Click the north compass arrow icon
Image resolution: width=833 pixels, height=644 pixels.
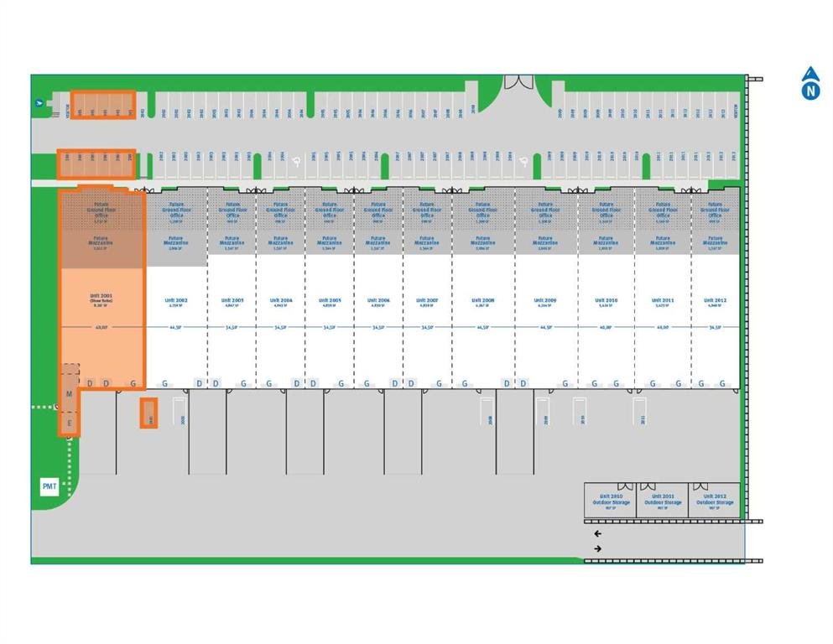click(810, 85)
